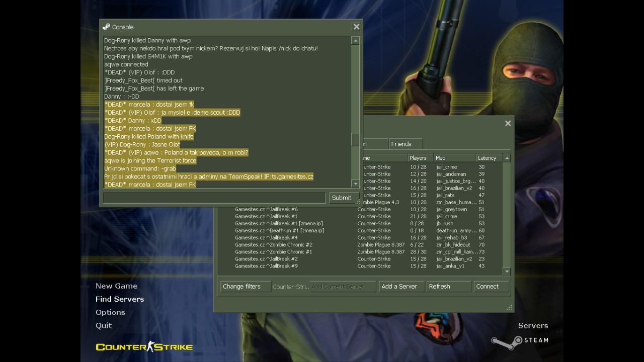
Task: Click the jail_greytown map cell
Action: [x=451, y=209]
